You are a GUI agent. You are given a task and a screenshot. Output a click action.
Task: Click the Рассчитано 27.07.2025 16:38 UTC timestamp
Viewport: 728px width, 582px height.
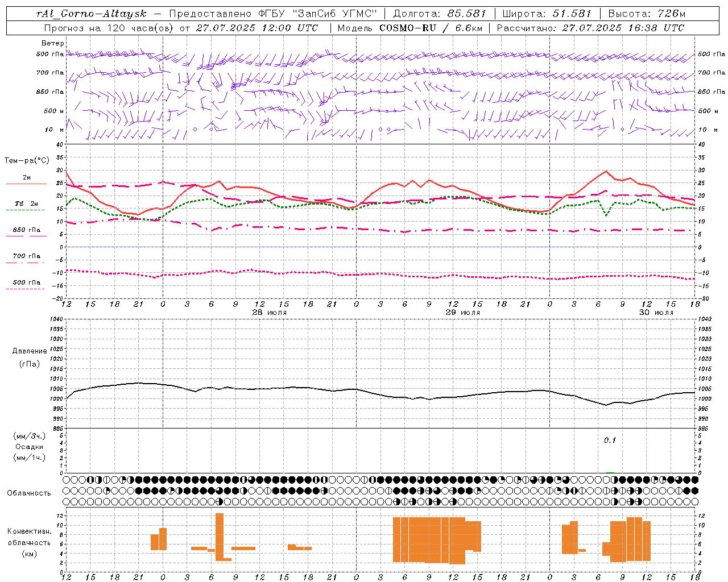tap(590, 28)
